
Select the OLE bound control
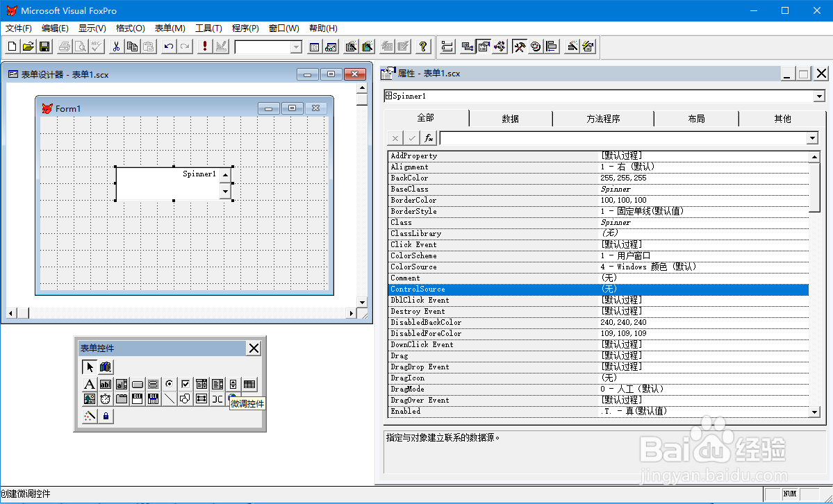153,399
